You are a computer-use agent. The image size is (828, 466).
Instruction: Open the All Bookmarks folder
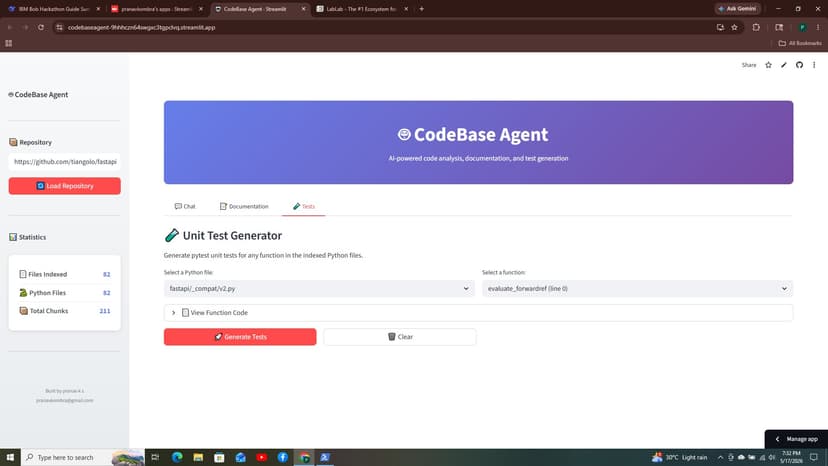(800, 43)
